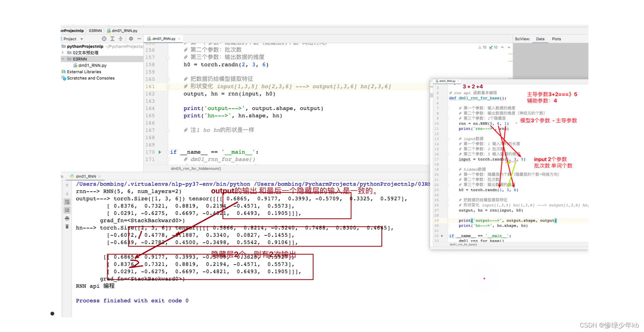Viewport: 644px width, 332px height.
Task: Toggle code fold marker at line 171
Action: point(168,159)
